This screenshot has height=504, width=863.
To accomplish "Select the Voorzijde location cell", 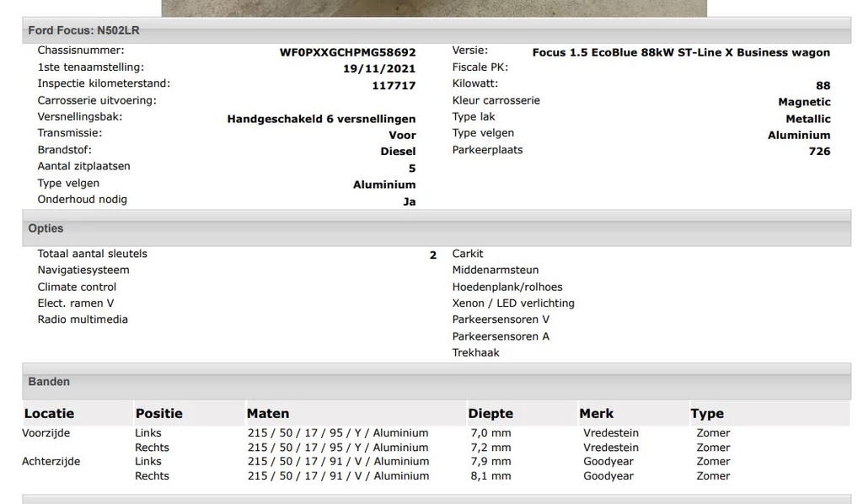I will click(46, 433).
